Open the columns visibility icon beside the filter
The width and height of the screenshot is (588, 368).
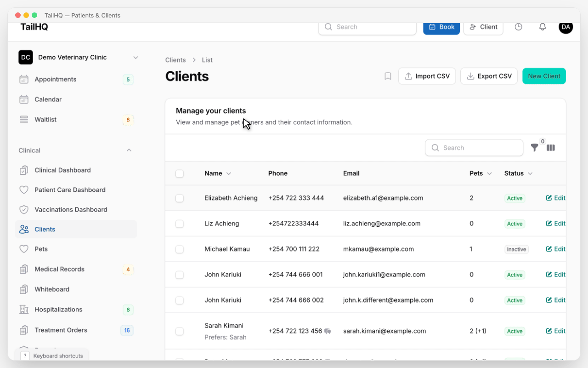click(551, 148)
